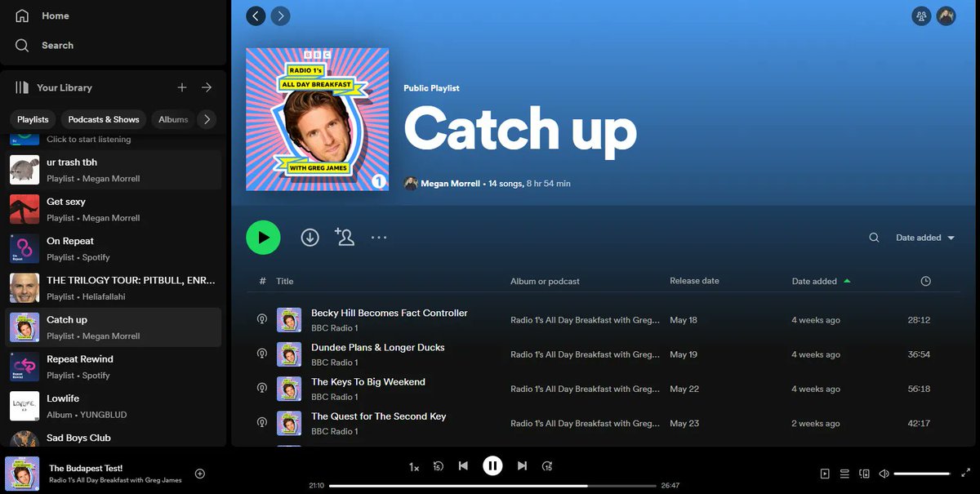Screen dimensions: 980x494
Task: Expand Your Library with arrow icon
Action: [207, 87]
